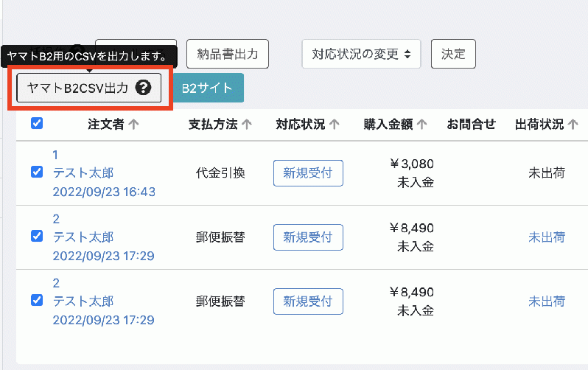This screenshot has width=588, height=370.
Task: Sort by 注文者 arrow icon
Action: 133,125
